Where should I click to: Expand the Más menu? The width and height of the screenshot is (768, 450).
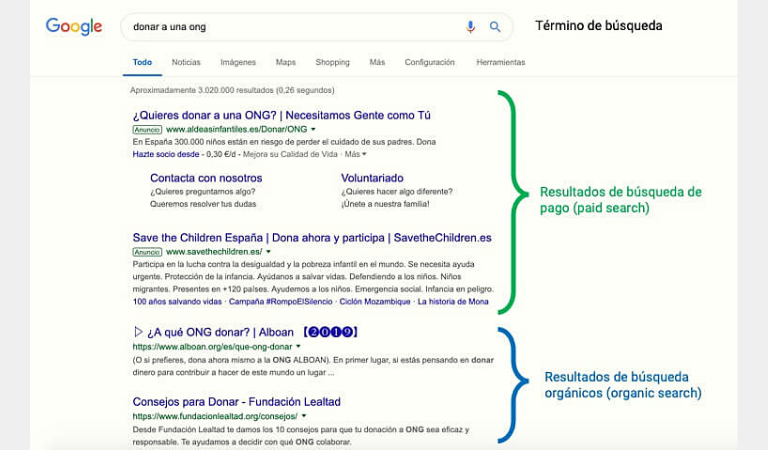pyautogui.click(x=377, y=62)
